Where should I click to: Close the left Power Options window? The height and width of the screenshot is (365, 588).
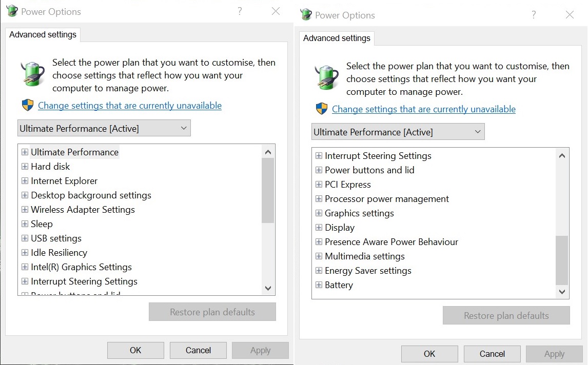pyautogui.click(x=276, y=11)
